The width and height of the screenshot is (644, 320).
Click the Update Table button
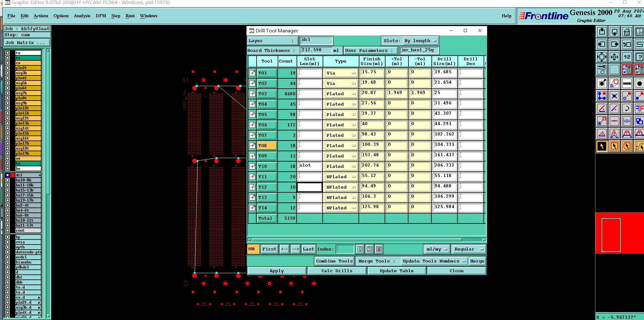click(397, 271)
